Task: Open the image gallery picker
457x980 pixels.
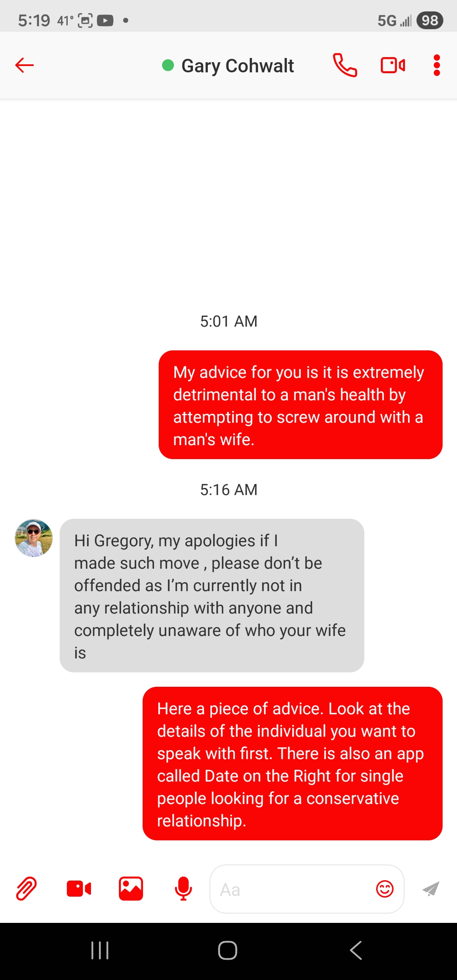Action: click(x=131, y=889)
